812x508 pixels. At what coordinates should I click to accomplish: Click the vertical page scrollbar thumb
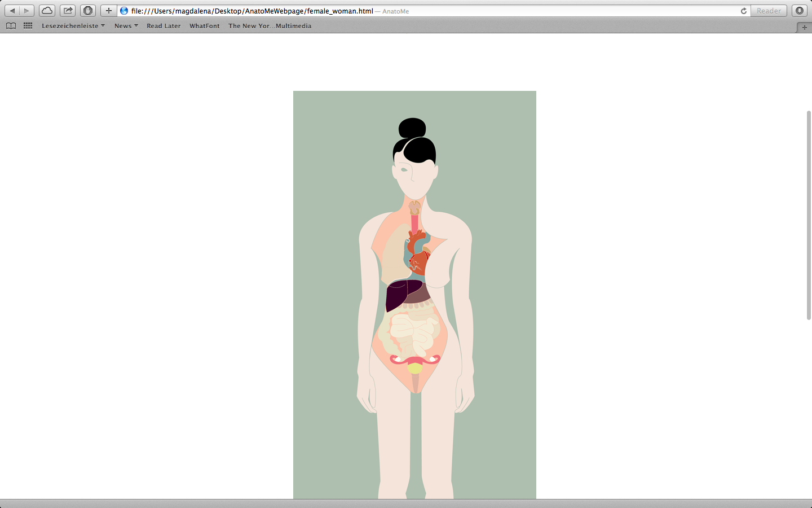coord(809,214)
